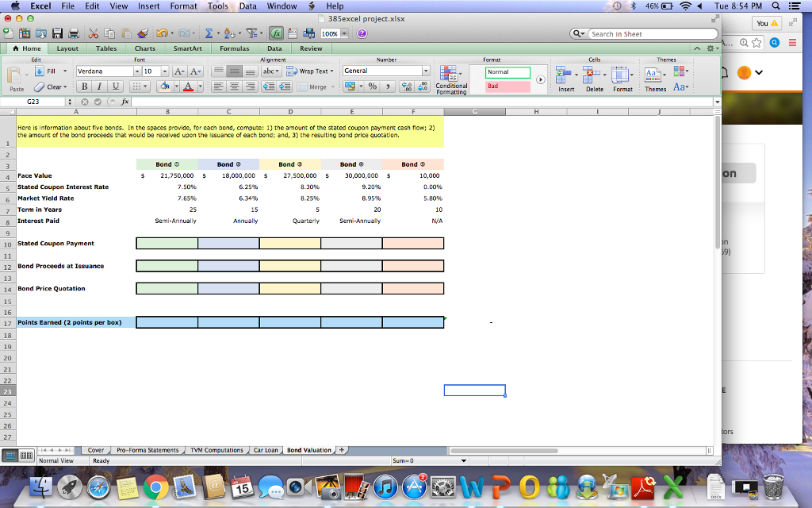Expand the cell styles gallery arrow

(x=541, y=80)
